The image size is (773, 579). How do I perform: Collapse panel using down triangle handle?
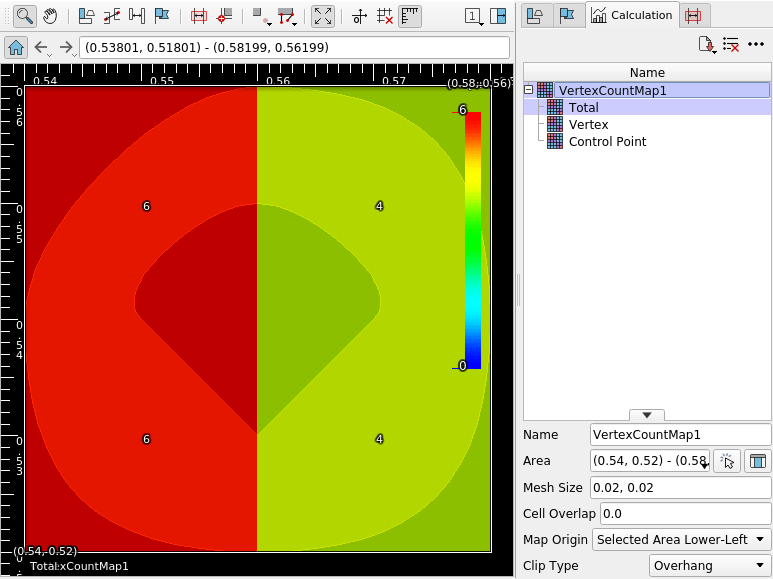coord(647,415)
